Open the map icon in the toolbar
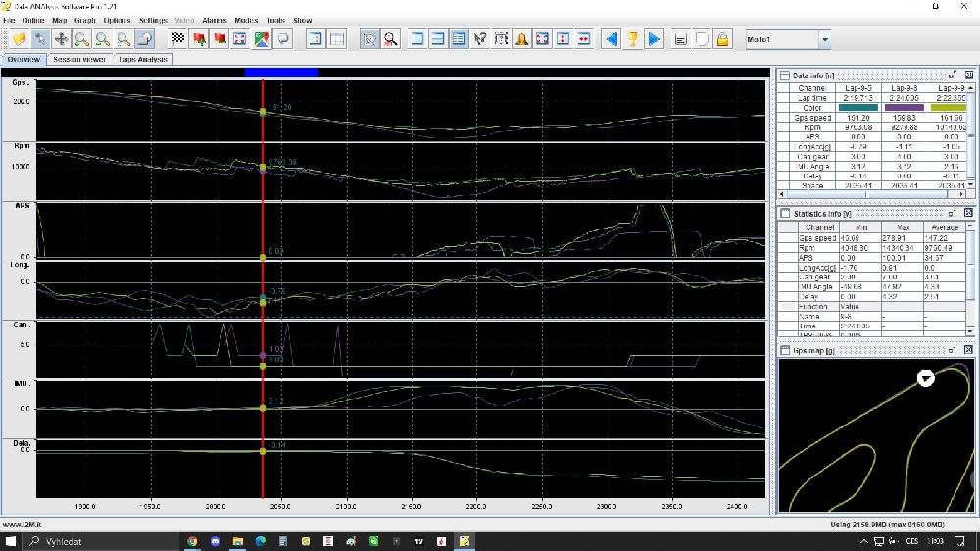This screenshot has width=980, height=551. (262, 39)
